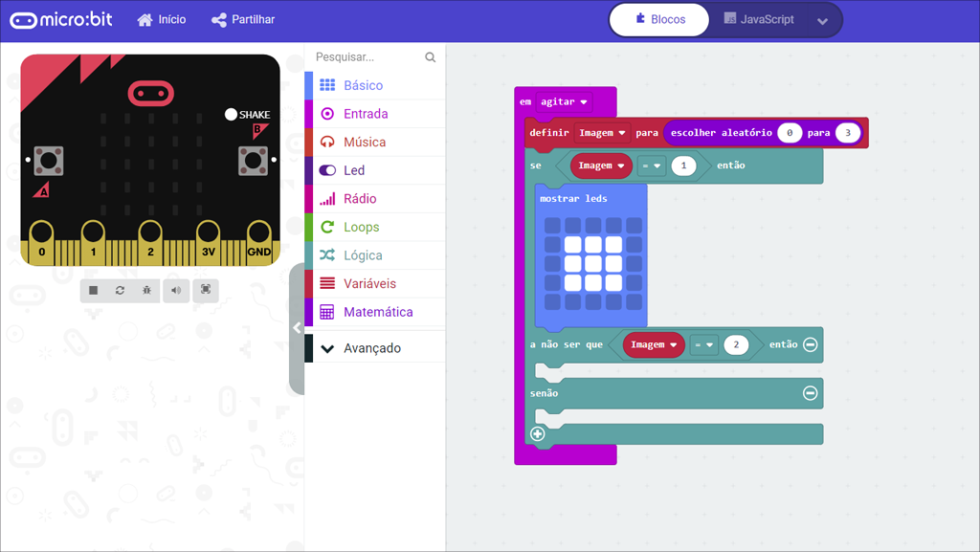Edit the value 3 in escolher aleatório
980x552 pixels.
coord(848,133)
